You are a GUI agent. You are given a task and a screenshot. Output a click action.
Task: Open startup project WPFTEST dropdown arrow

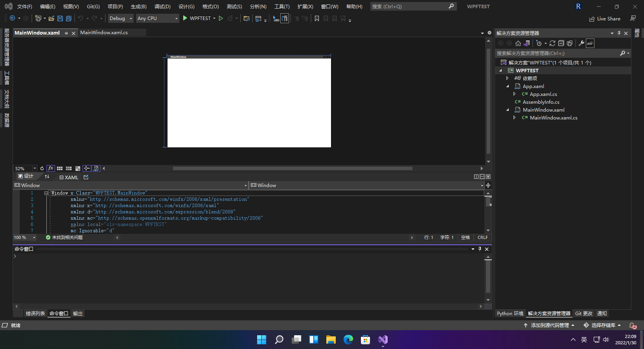click(214, 18)
